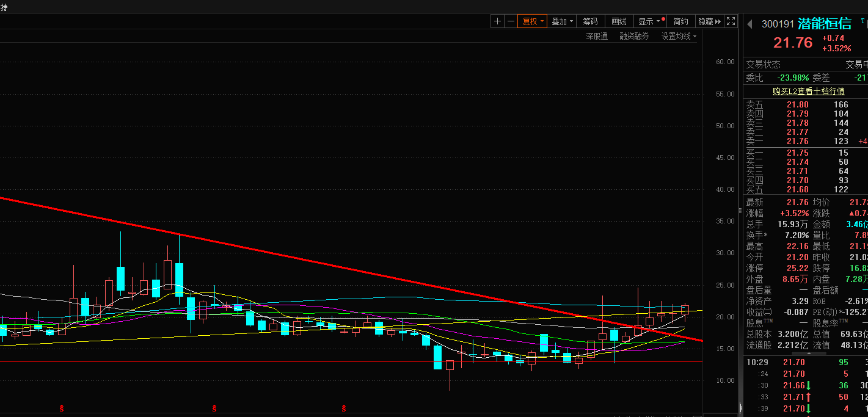Expand the 设置均线 moving average menu
This screenshot has width=868, height=417.
click(679, 36)
